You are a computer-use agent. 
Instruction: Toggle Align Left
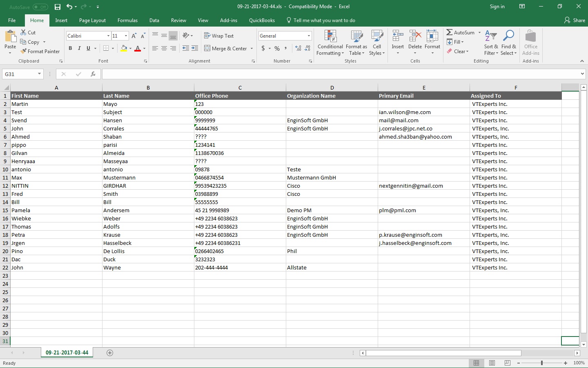point(155,48)
